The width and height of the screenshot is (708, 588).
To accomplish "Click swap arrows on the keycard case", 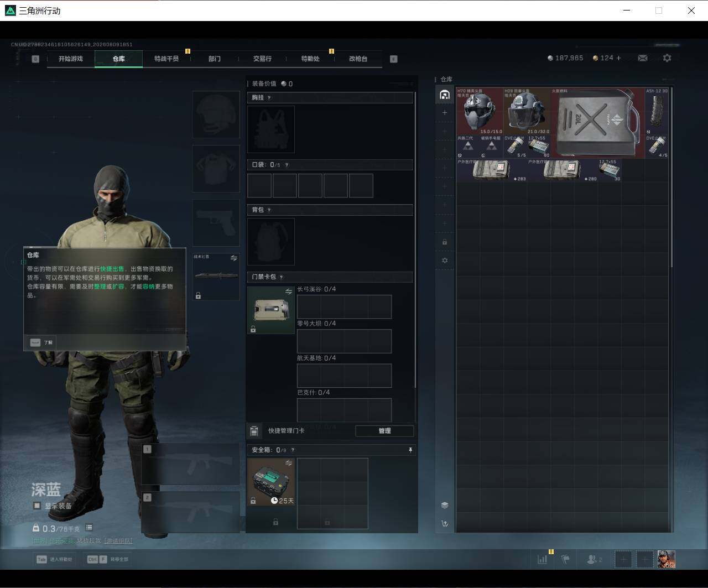I will coord(289,292).
